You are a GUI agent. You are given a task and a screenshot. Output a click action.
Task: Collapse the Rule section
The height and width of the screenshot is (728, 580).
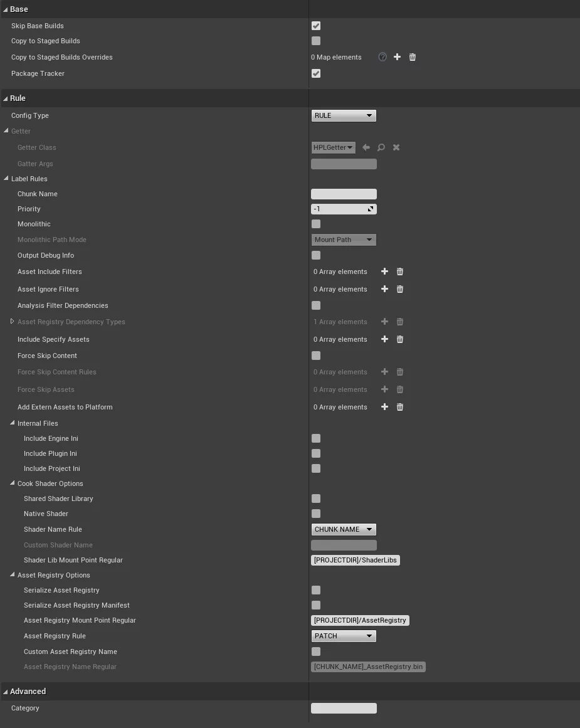[x=6, y=98]
